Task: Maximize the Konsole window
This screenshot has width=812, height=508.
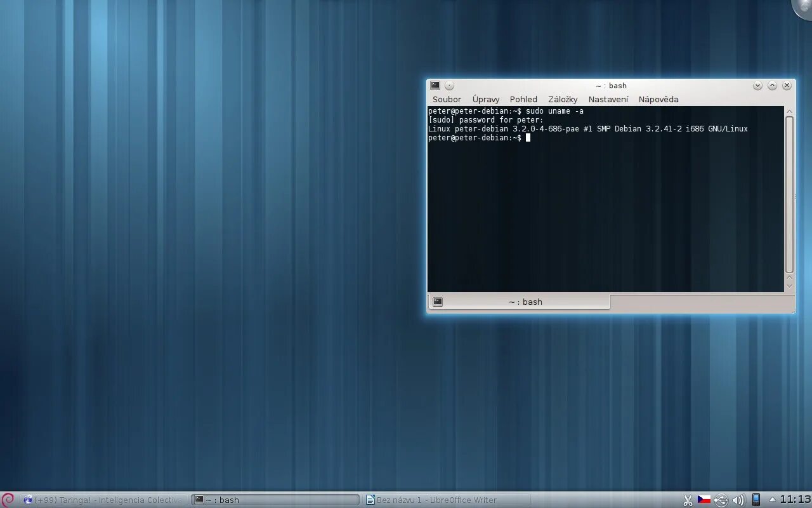Action: point(772,85)
